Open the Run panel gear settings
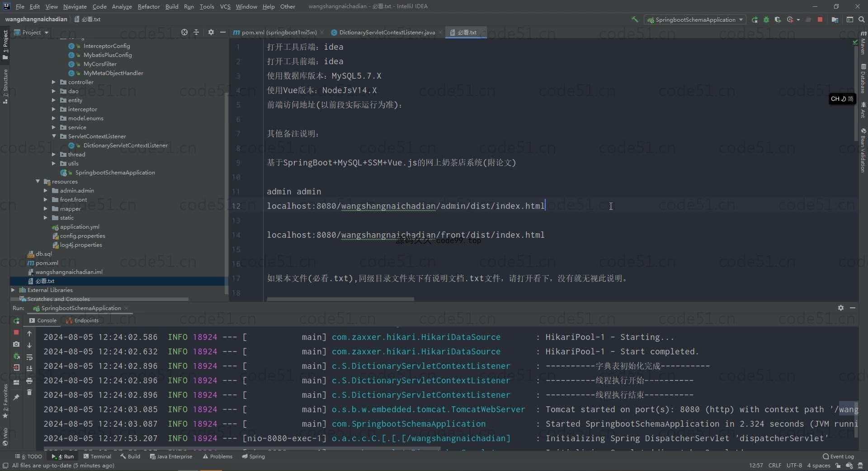The image size is (868, 471). [840, 308]
